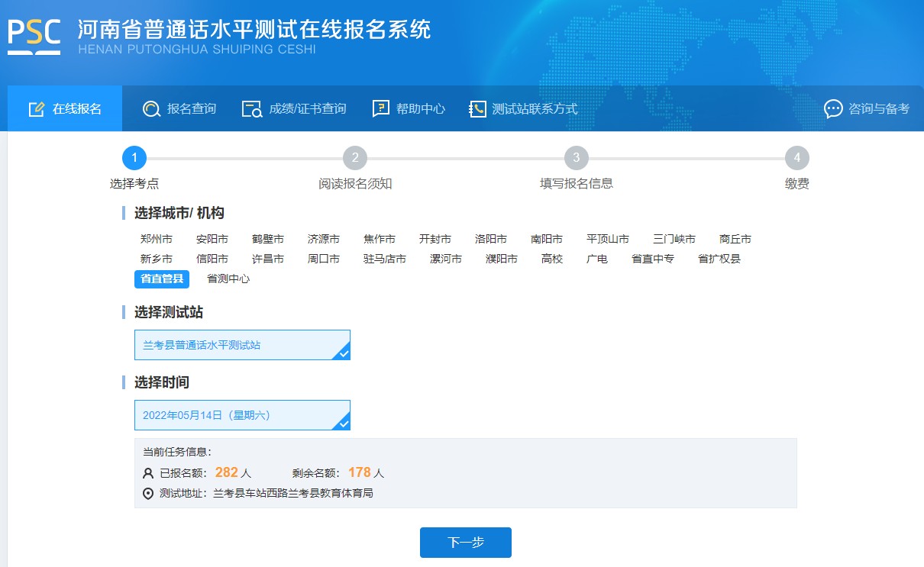Pick 高校 in the institution list
Screen dimensions: 924x567
tap(552, 259)
